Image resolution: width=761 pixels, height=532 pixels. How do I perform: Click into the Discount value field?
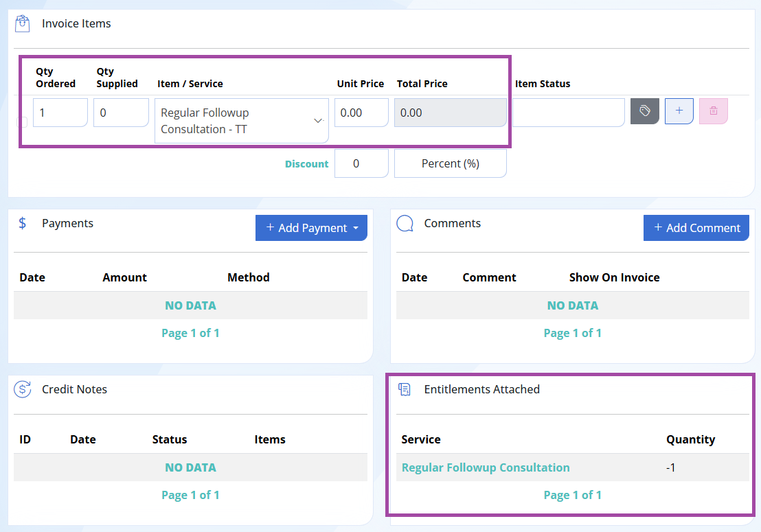coord(361,163)
